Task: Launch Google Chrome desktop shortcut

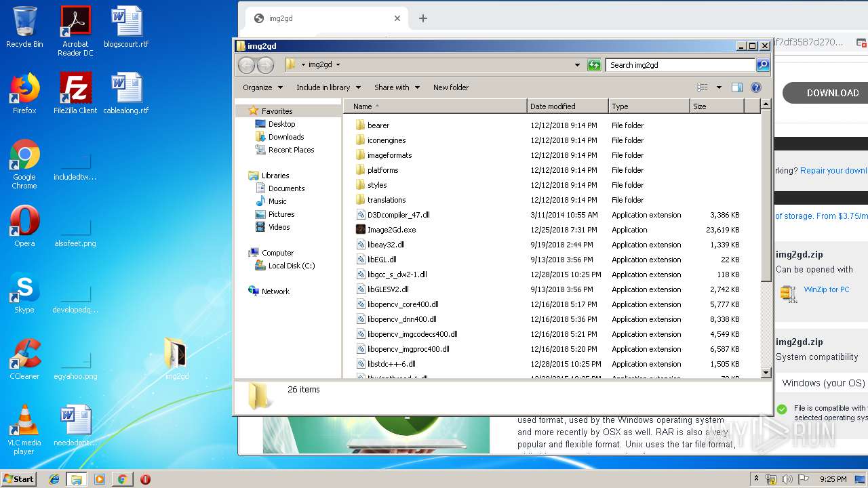Action: point(24,164)
